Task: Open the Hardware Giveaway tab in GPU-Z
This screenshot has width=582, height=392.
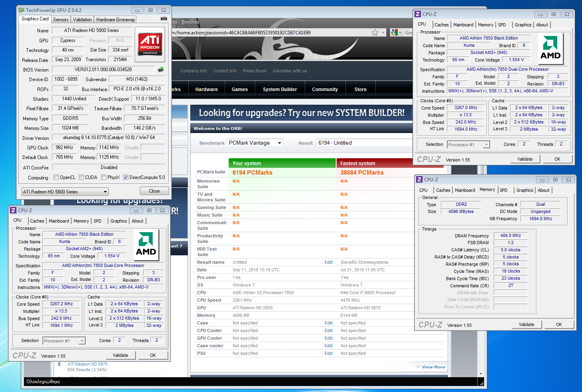Action: click(x=116, y=19)
